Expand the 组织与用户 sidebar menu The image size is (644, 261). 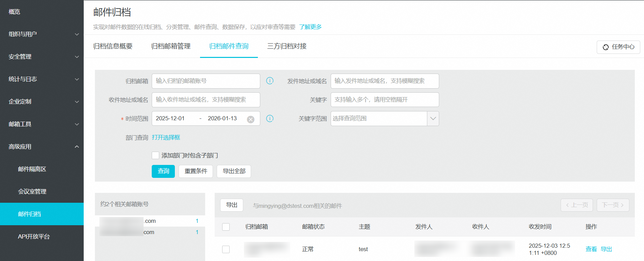click(42, 34)
